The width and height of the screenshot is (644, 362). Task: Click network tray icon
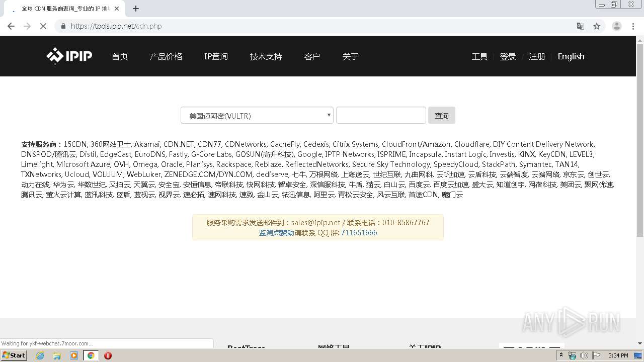572,355
